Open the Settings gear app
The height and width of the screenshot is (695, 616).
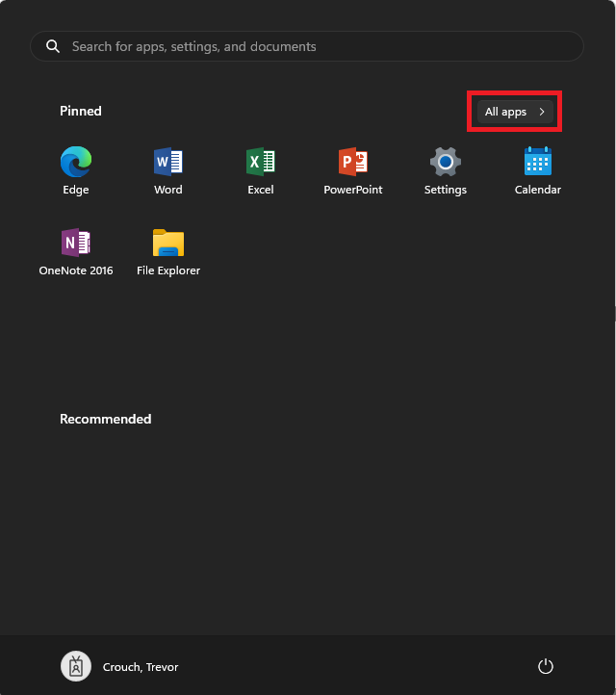tap(446, 162)
